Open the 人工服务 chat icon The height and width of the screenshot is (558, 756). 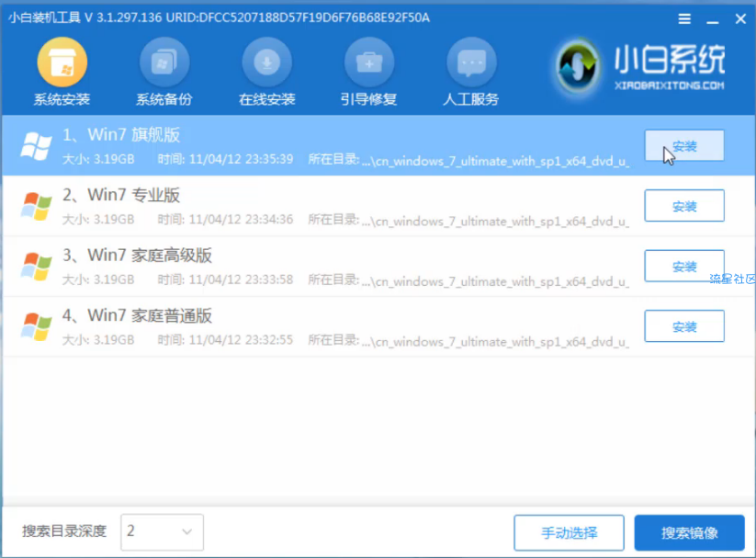click(471, 63)
